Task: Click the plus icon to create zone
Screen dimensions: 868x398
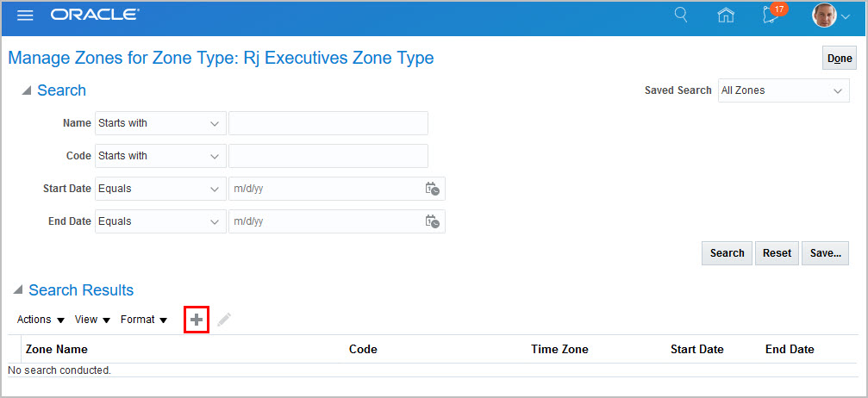Action: tap(197, 320)
